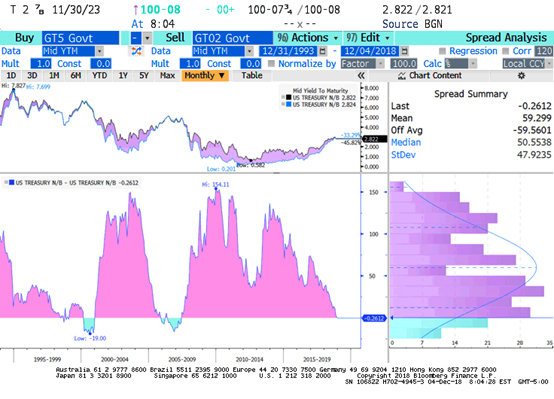The height and width of the screenshot is (399, 554).
Task: Select the 3D range tab
Action: [x=32, y=76]
